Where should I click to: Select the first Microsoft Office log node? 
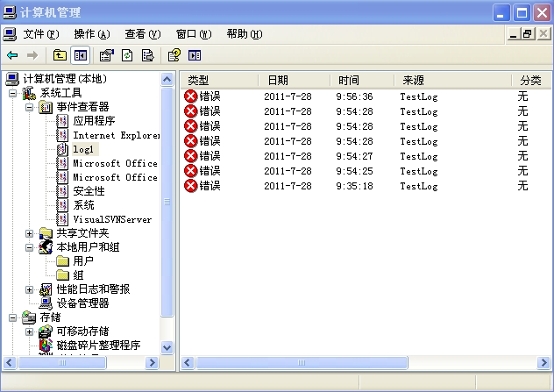pyautogui.click(x=116, y=163)
